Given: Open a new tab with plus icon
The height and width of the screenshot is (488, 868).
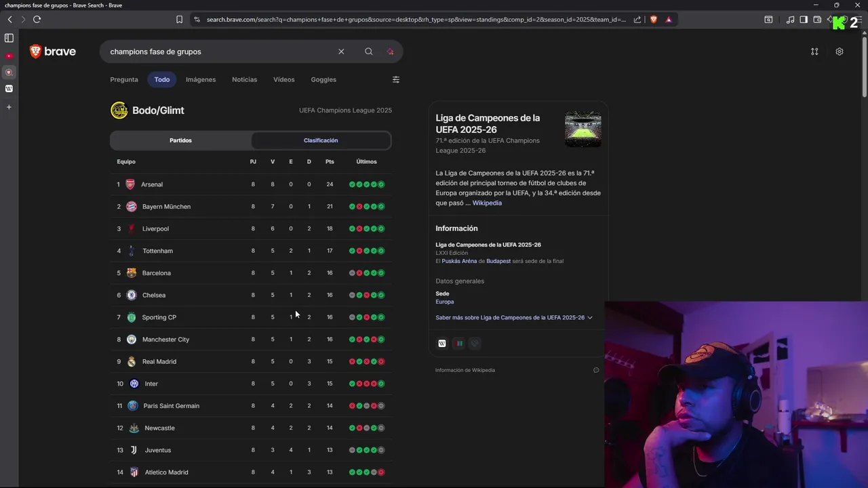Looking at the screenshot, I should tap(9, 107).
